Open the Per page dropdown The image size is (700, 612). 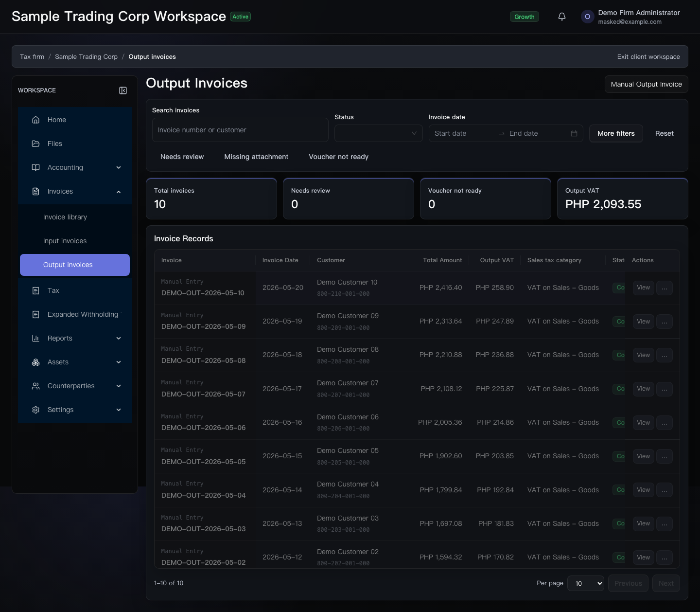point(586,583)
